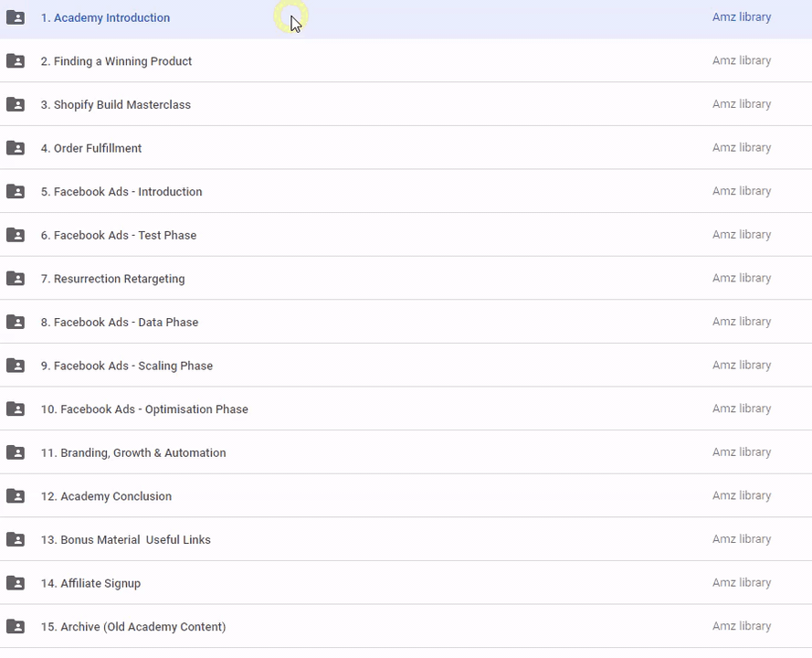Select folder icon for Facebook Ads - Introduction
This screenshot has width=812, height=658.
click(16, 192)
